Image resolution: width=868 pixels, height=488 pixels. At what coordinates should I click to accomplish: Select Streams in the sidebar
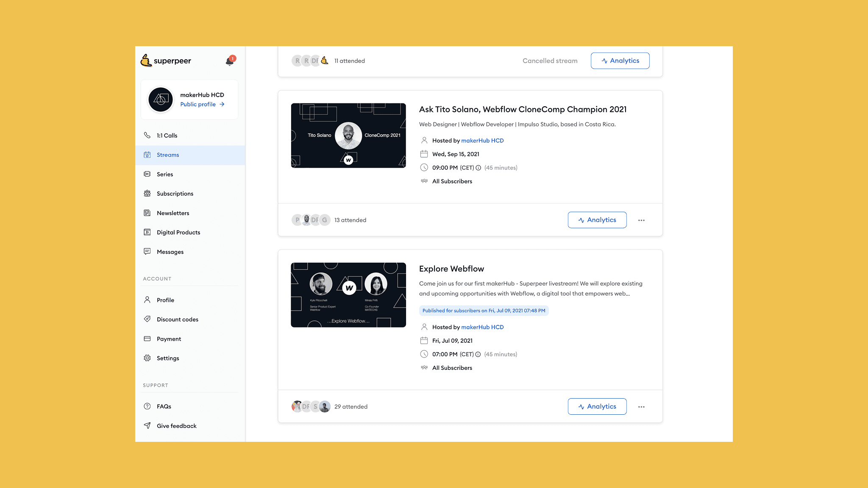click(x=168, y=155)
